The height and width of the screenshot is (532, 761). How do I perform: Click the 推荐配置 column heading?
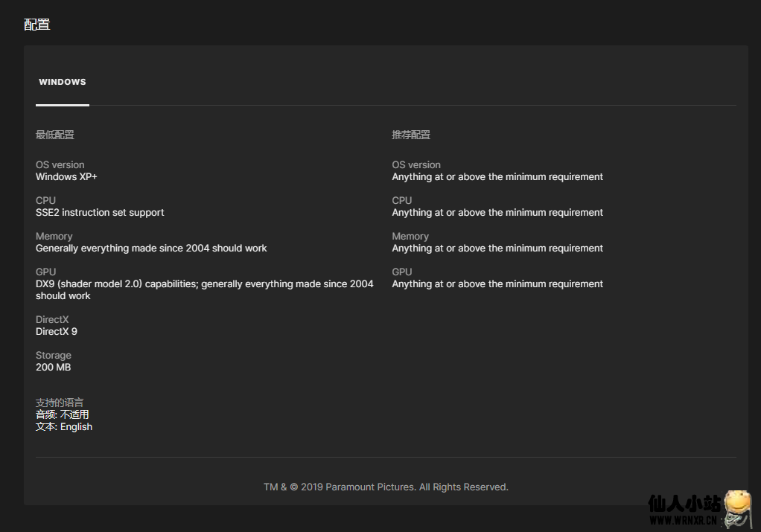point(411,135)
